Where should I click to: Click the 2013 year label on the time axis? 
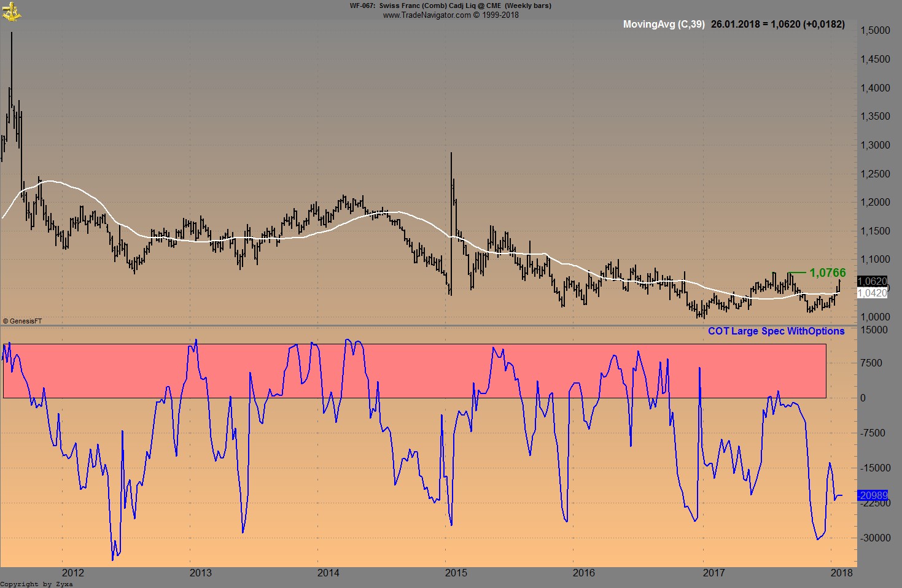[x=200, y=573]
